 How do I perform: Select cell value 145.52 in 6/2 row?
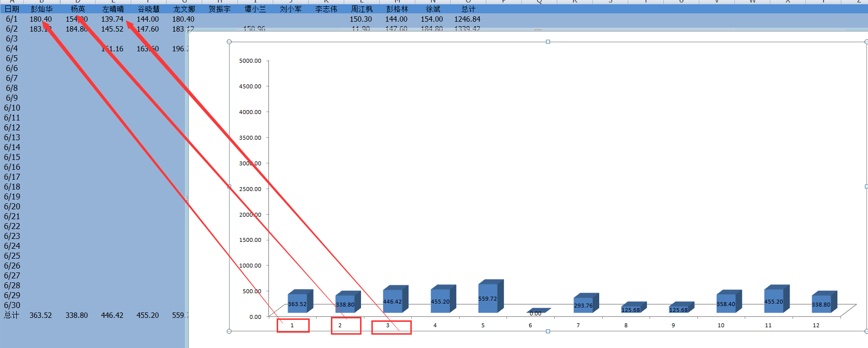click(112, 29)
